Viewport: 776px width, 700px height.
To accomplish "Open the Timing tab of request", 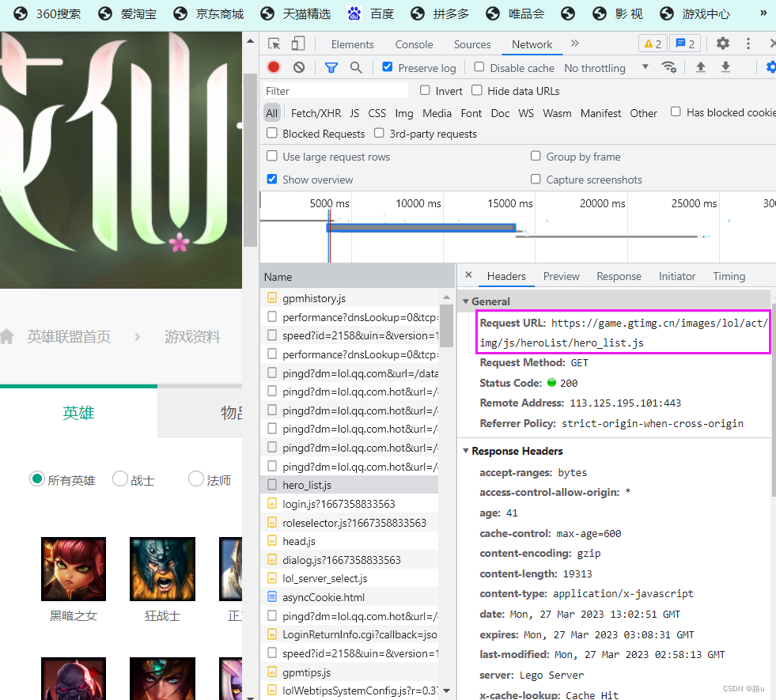I will pos(729,276).
